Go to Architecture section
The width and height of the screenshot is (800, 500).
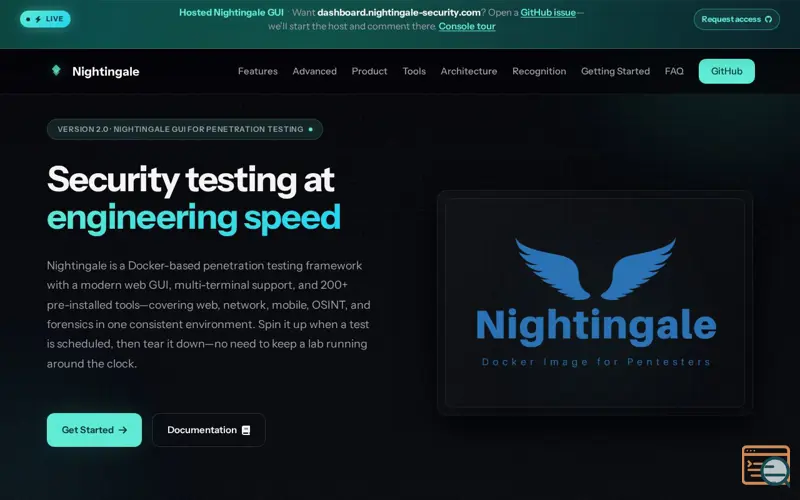point(469,71)
